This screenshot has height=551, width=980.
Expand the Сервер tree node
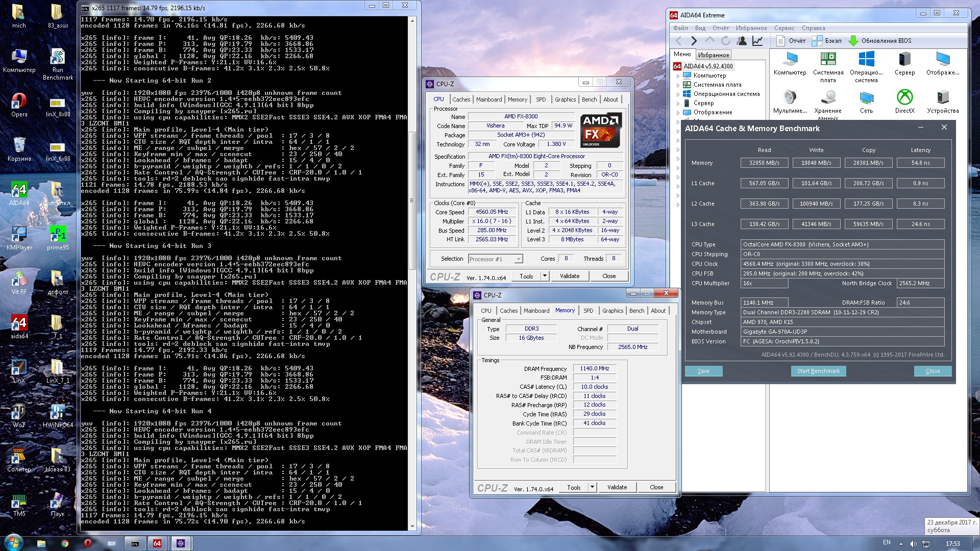tap(678, 103)
